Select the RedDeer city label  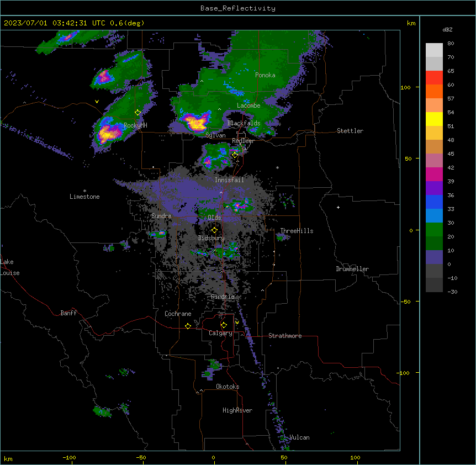(x=243, y=141)
